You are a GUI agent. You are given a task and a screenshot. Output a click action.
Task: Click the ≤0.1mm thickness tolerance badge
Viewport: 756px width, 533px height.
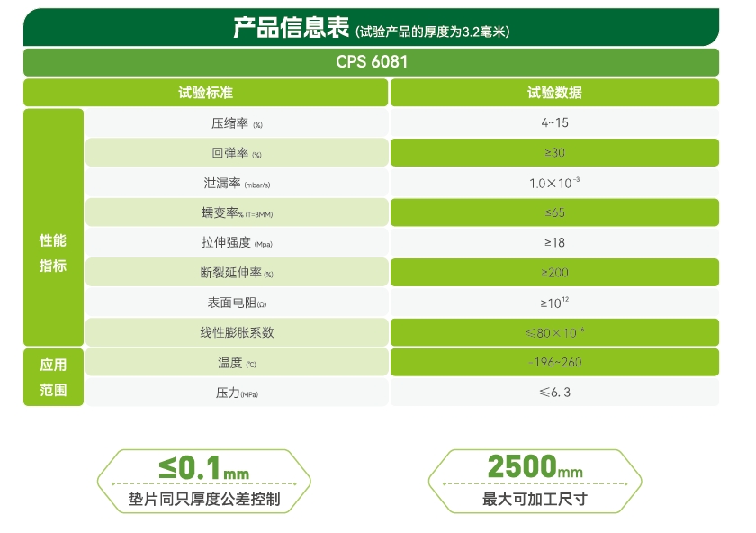[x=203, y=482]
